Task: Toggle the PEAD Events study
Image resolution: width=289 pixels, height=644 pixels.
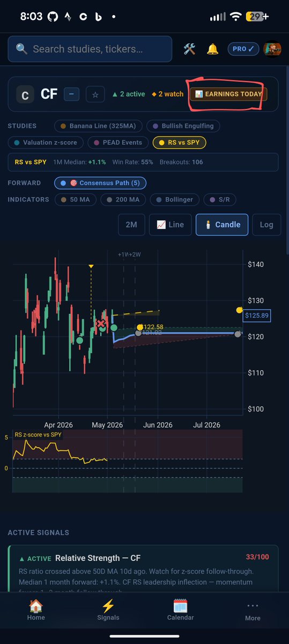Action: tap(118, 143)
